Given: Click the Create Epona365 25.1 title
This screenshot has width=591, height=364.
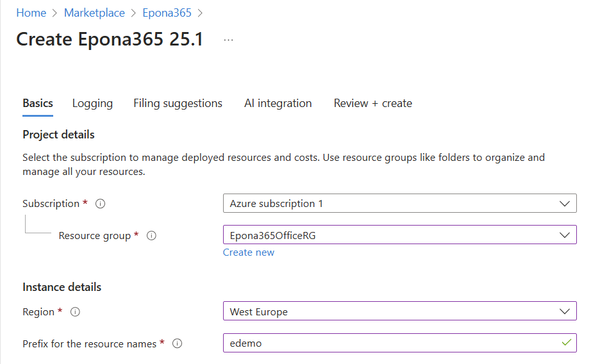Looking at the screenshot, I should coord(110,40).
